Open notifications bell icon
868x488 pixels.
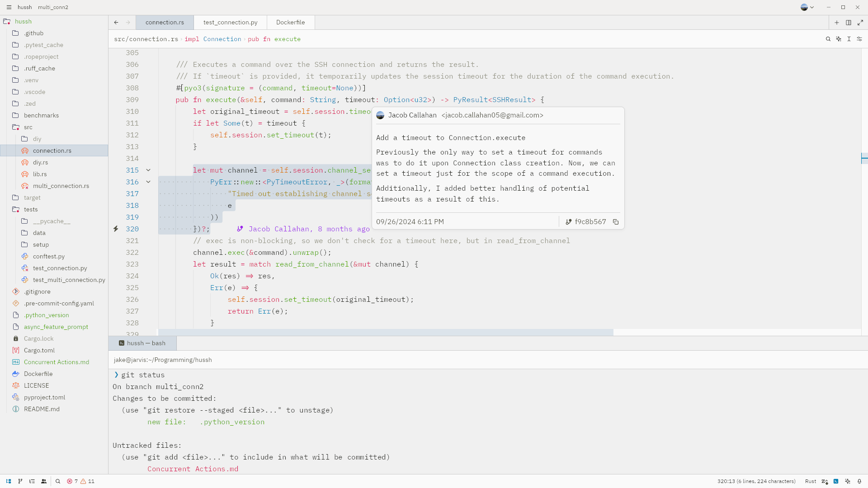click(859, 481)
